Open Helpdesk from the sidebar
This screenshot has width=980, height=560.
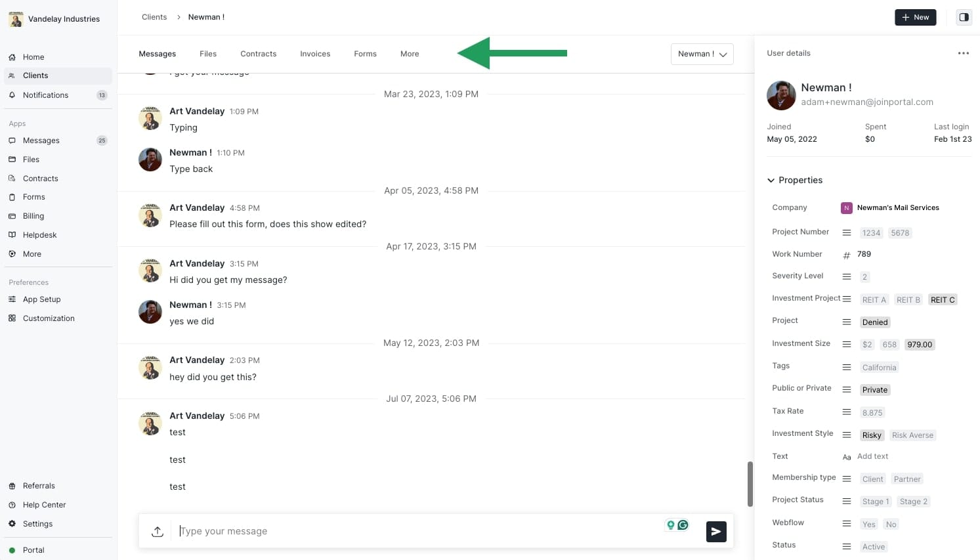(39, 235)
